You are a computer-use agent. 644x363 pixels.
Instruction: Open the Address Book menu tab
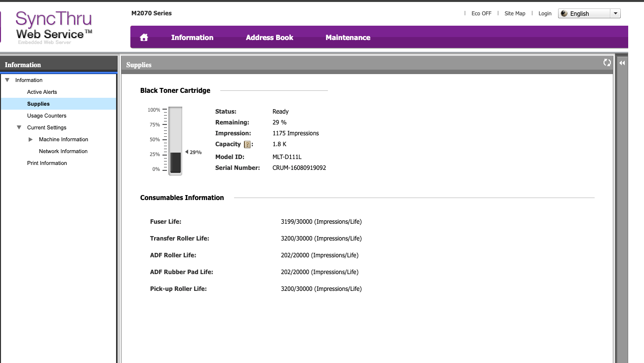pyautogui.click(x=270, y=38)
